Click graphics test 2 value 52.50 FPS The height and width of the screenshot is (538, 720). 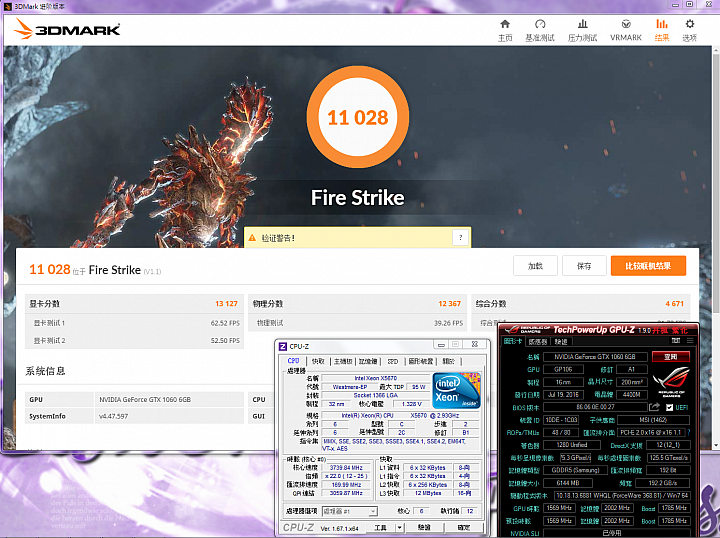(x=225, y=341)
